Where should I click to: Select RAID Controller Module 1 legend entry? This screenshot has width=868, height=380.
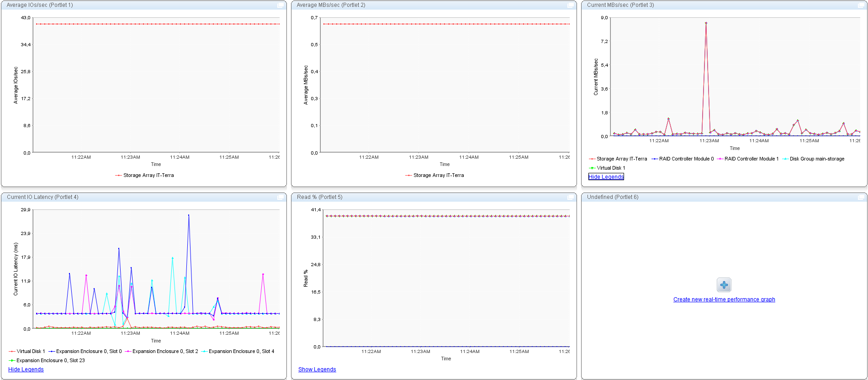pyautogui.click(x=751, y=159)
